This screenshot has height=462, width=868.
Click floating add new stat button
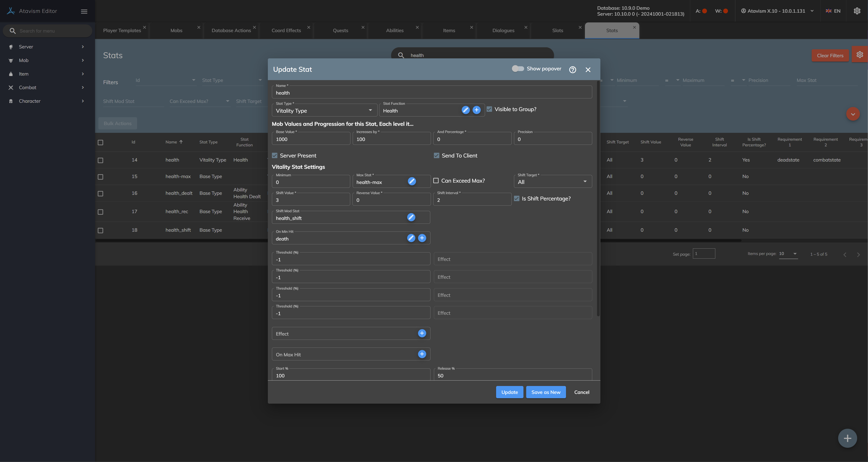(x=847, y=438)
